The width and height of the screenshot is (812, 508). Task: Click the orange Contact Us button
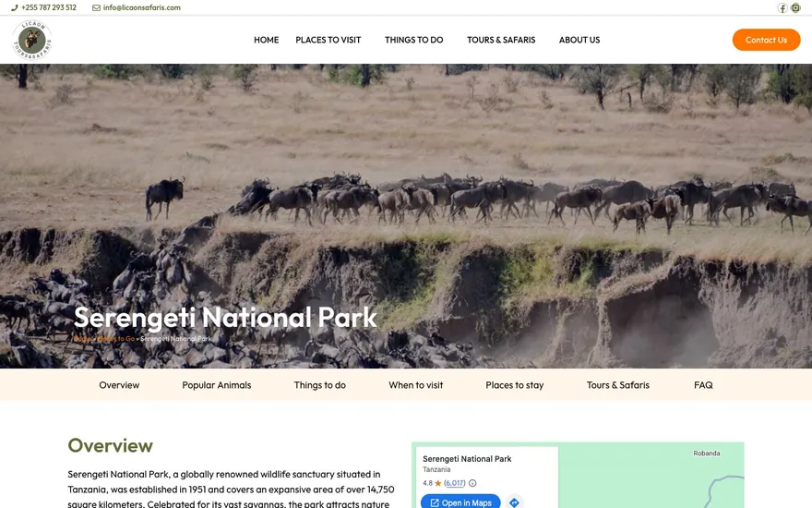point(767,40)
